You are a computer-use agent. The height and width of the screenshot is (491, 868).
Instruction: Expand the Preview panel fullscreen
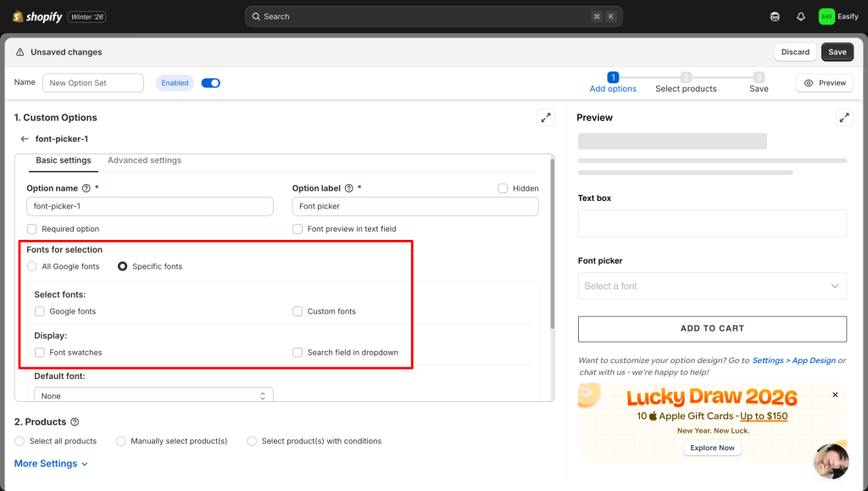click(843, 118)
